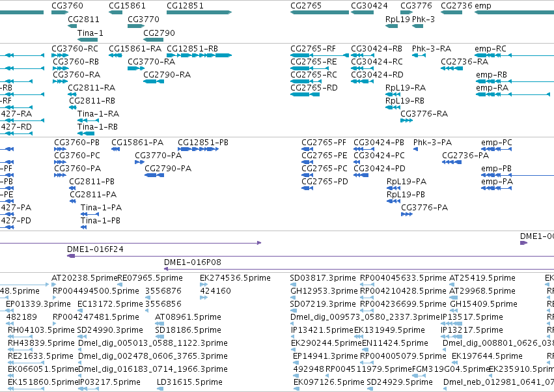
Task: Select the CG12851 gene bar
Action: point(199,12)
